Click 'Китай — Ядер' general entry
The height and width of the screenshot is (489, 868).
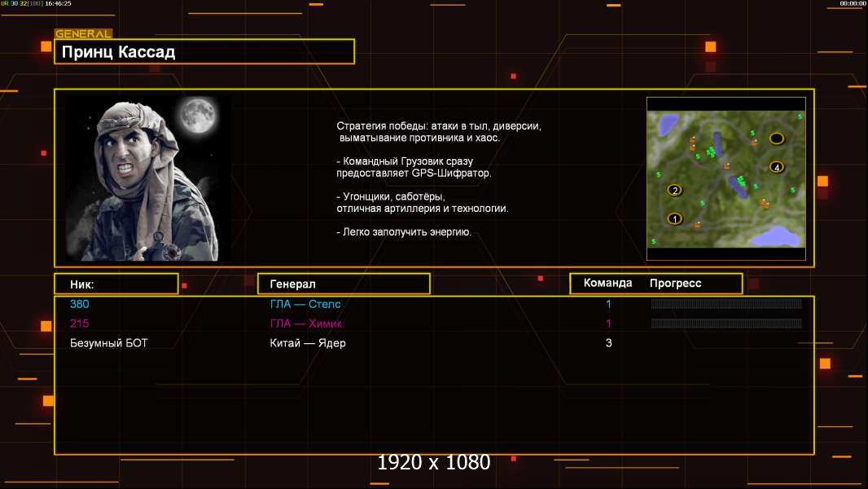308,343
